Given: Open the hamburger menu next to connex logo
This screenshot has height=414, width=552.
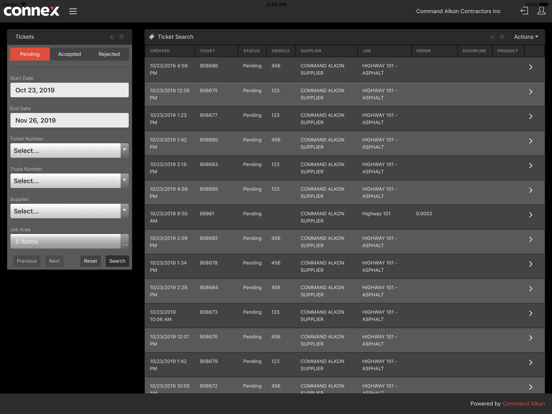Looking at the screenshot, I should pos(73,11).
